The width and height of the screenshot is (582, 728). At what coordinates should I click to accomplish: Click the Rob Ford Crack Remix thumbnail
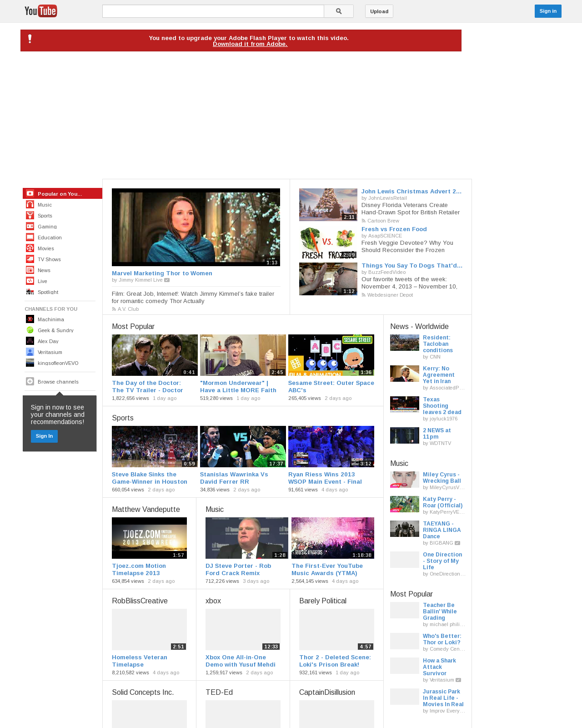tap(247, 538)
